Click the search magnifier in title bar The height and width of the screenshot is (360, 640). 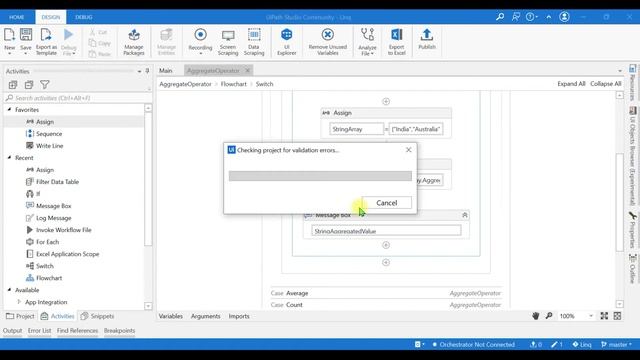500,17
